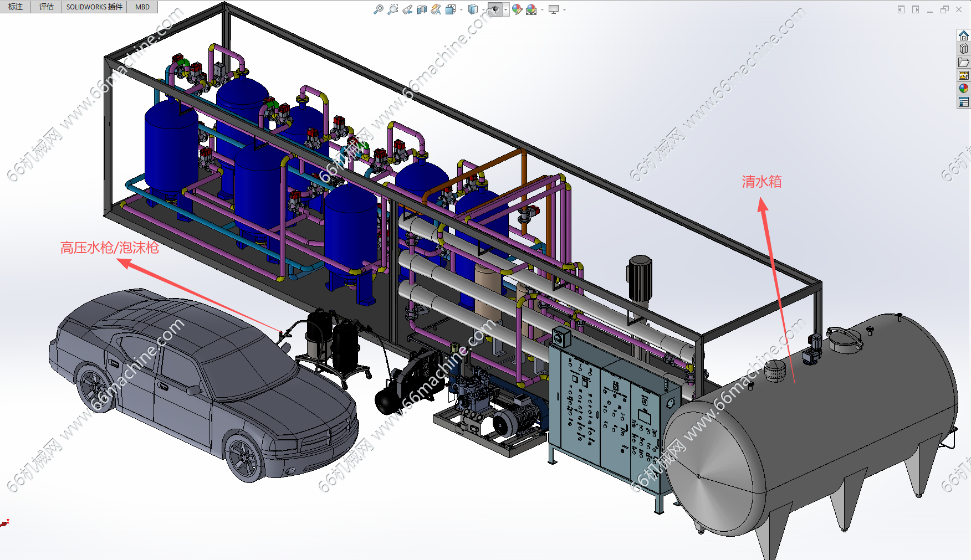Expand the Hide/Show Items dropdown arrow

click(505, 9)
